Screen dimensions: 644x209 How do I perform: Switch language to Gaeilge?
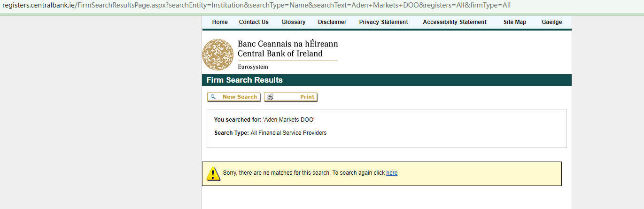551,22
